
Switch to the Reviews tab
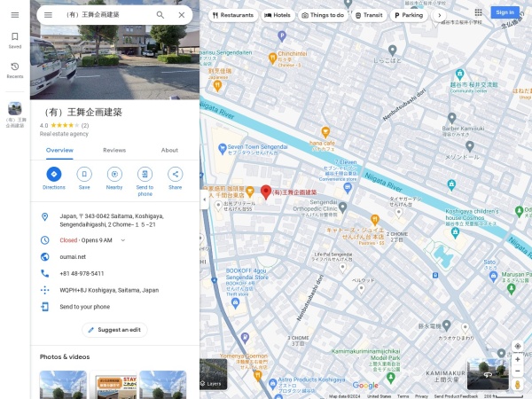click(114, 151)
